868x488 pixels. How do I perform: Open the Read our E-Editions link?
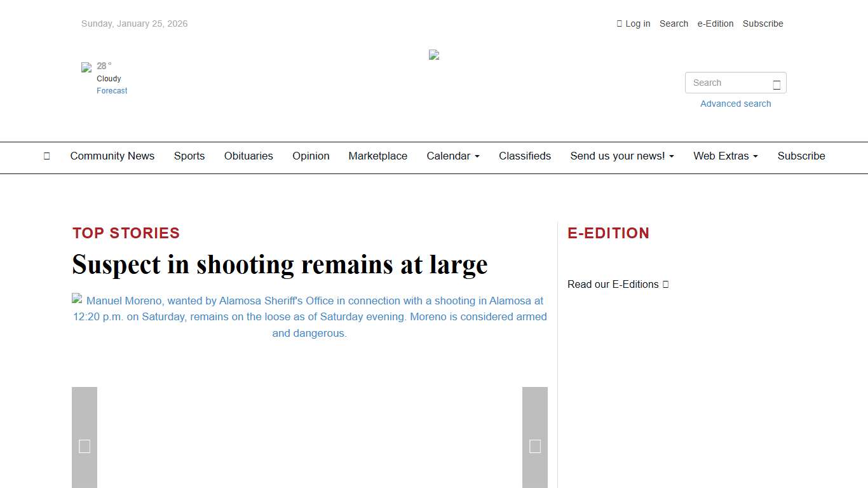click(x=618, y=284)
